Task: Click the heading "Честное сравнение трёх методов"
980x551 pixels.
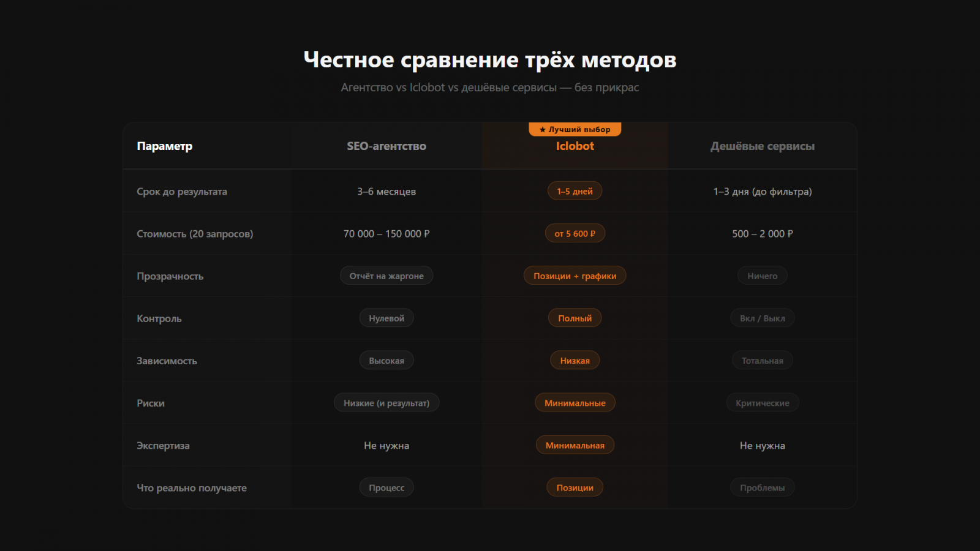Action: [490, 59]
